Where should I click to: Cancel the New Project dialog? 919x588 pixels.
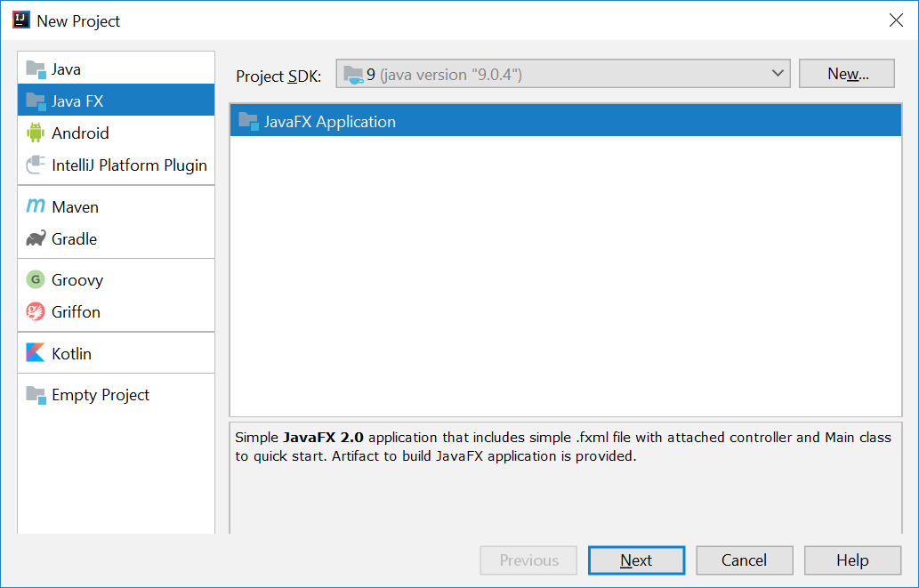[x=744, y=560]
